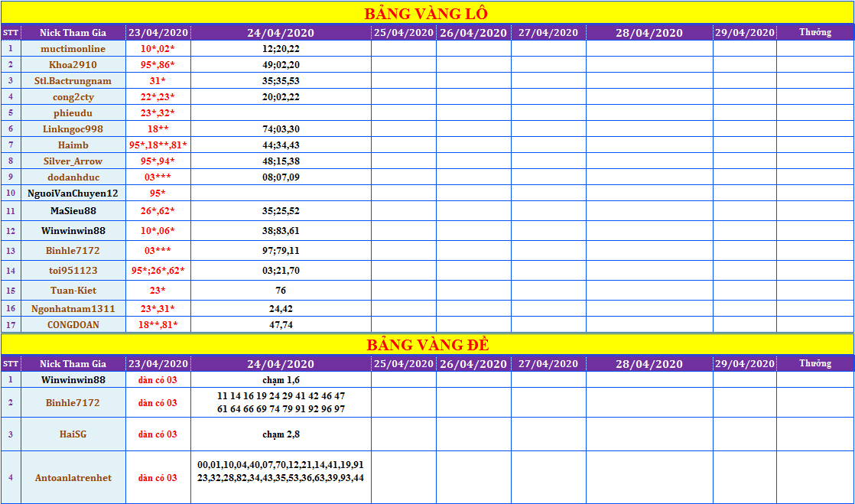The image size is (855, 504).
Task: Click "Winwinwin88" in the BẢNG VÀNG ĐỀ table
Action: 73,379
